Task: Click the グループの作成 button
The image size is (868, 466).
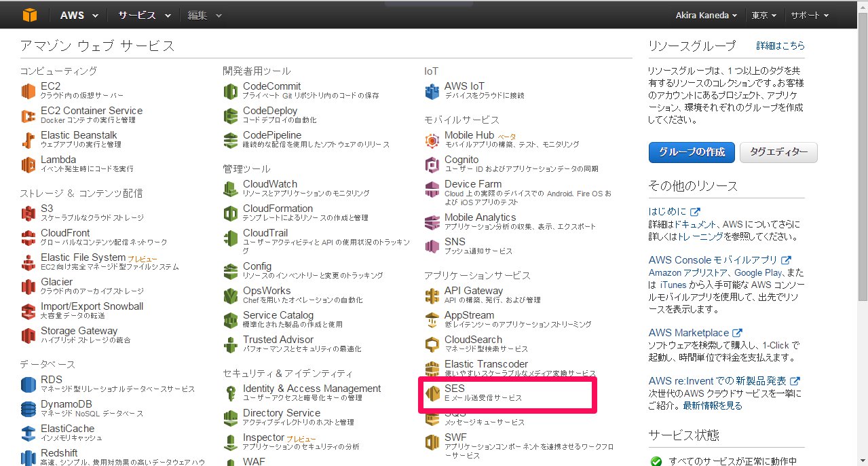Action: point(691,152)
